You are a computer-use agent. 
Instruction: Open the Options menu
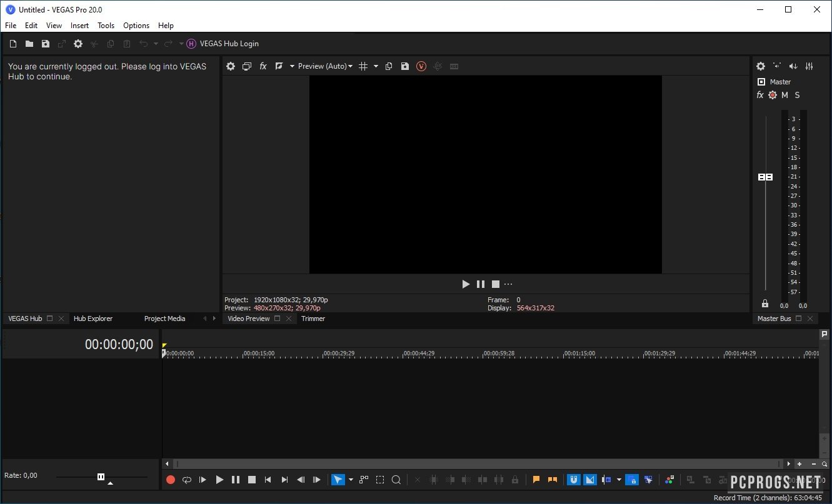[136, 26]
